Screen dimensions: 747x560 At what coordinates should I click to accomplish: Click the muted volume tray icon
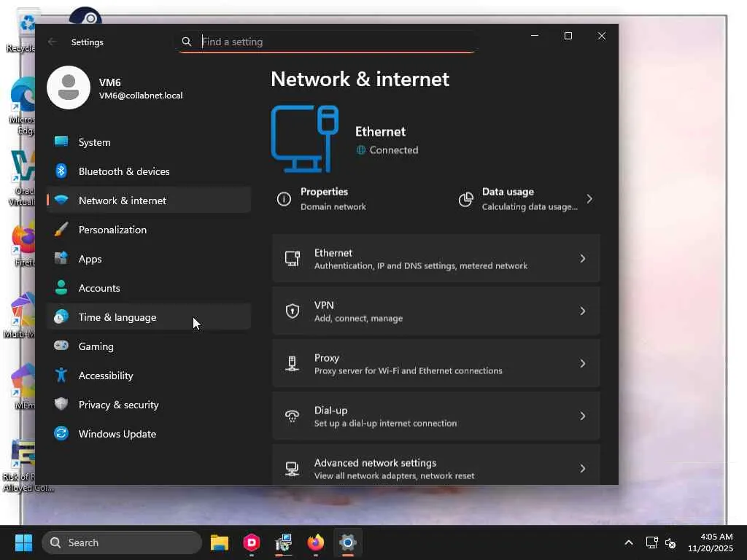point(670,542)
